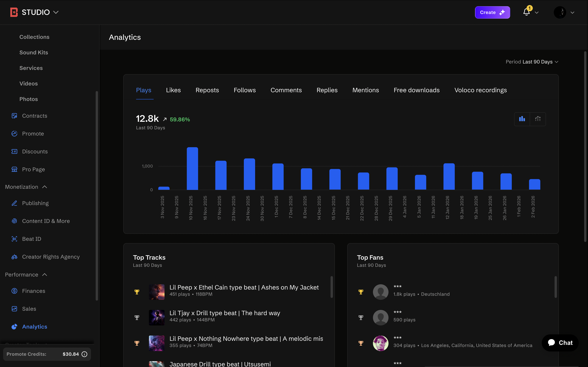Click the Finances dollar icon
This screenshot has height=367, width=588.
14,291
